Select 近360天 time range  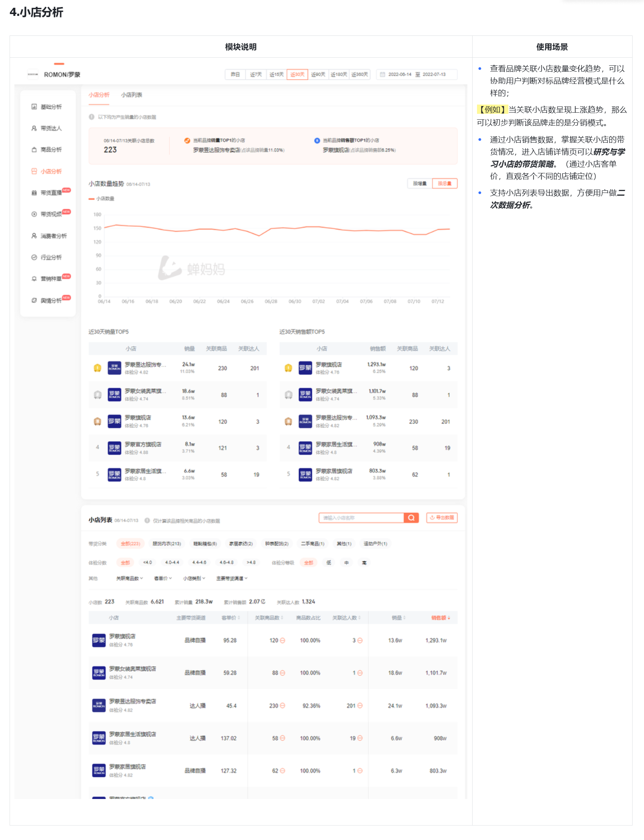[360, 74]
